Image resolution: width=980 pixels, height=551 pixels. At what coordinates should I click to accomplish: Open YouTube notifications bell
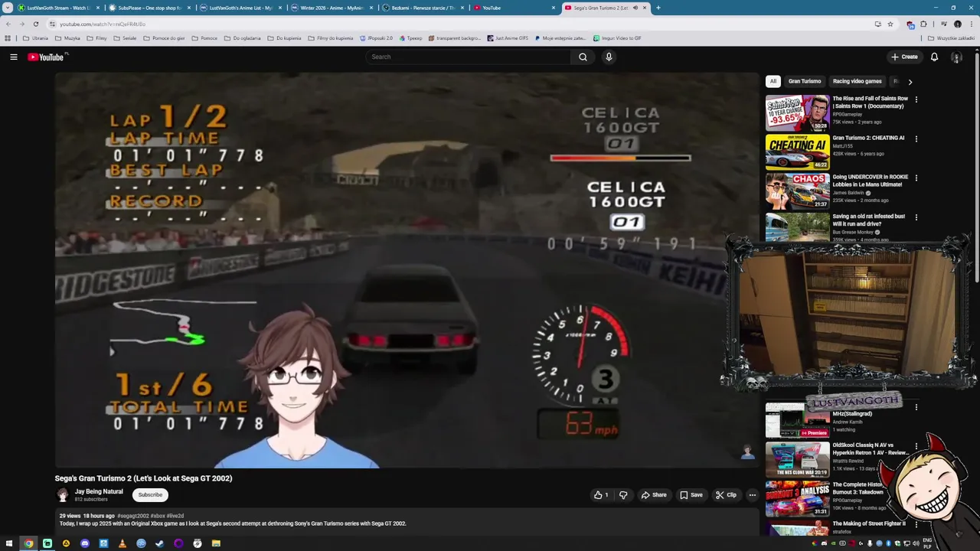(934, 57)
